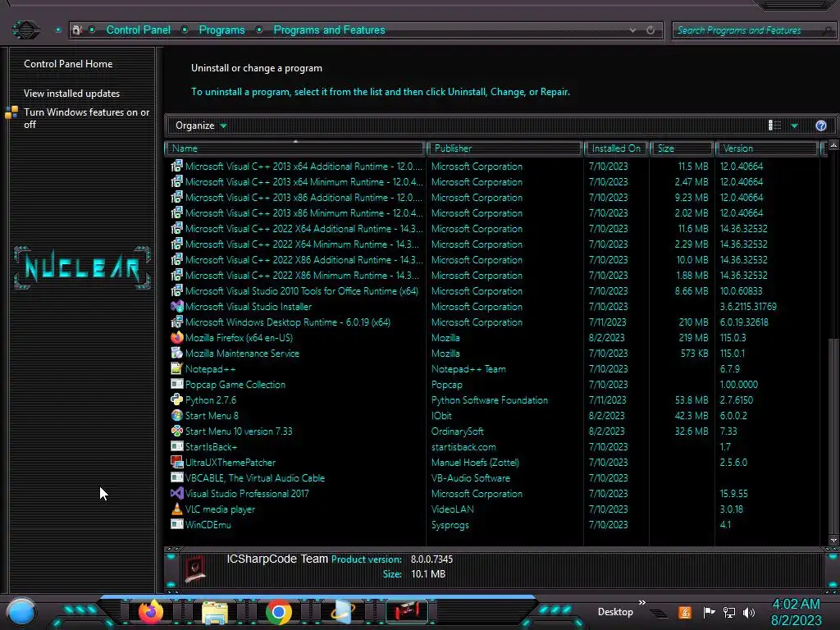The height and width of the screenshot is (630, 840).
Task: Click the Popcap Game Collection icon
Action: 177,384
